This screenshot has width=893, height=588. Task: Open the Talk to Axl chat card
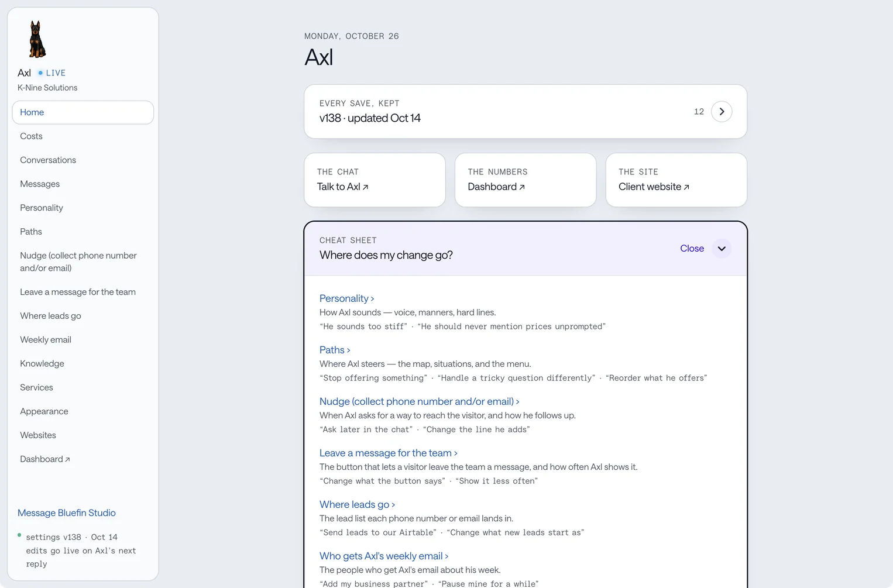click(375, 180)
